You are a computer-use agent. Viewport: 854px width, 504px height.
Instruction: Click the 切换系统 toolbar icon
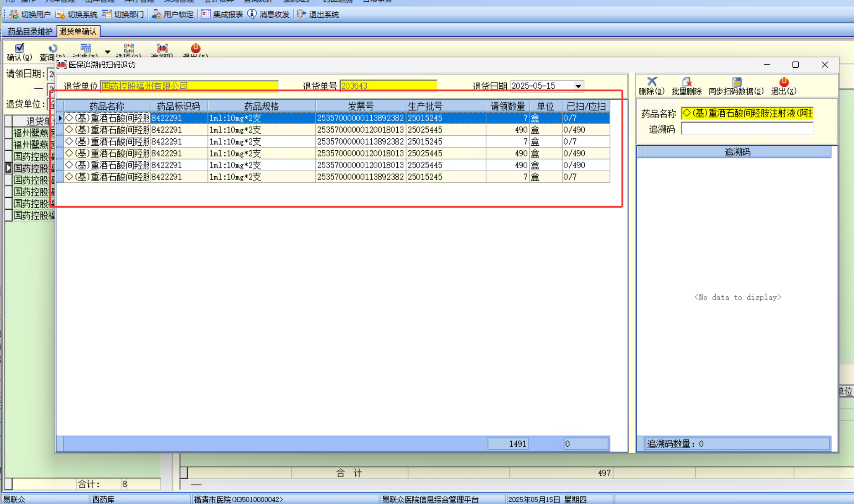60,14
